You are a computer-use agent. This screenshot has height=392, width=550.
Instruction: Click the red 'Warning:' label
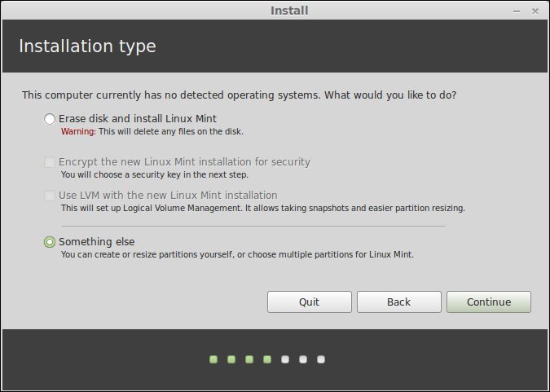pos(78,131)
